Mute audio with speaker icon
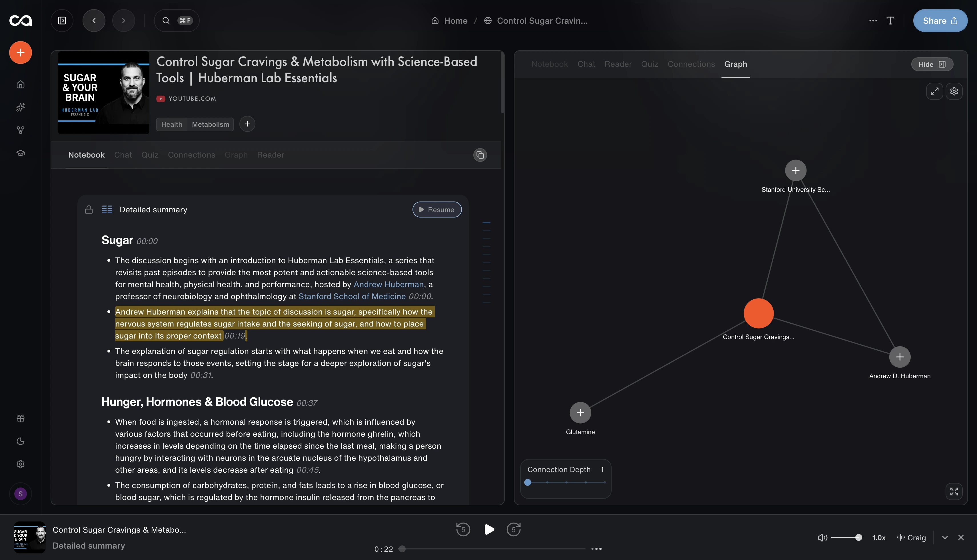This screenshot has width=977, height=560. click(822, 537)
